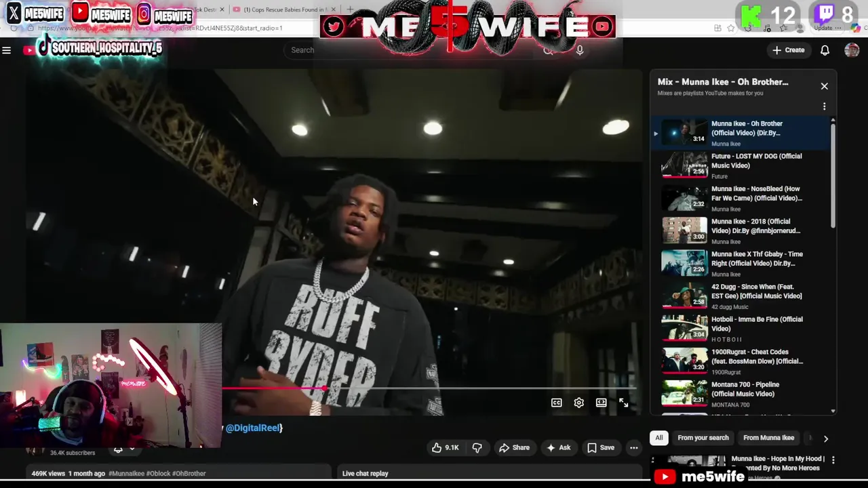Switch to Cops Rescue Babies browser tab
Image resolution: width=868 pixels, height=488 pixels.
(x=283, y=9)
